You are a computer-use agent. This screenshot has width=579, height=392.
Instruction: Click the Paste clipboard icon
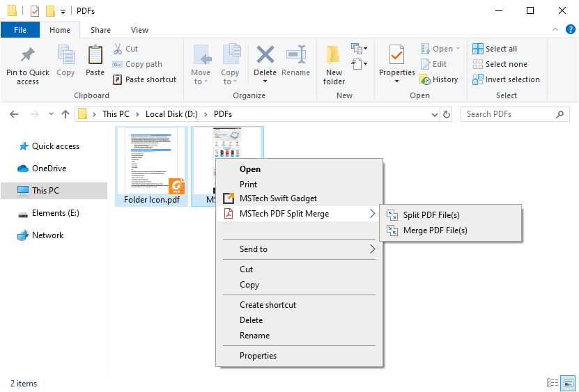(x=95, y=56)
